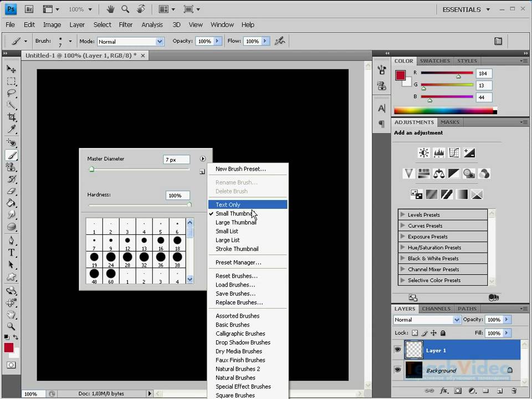Pick the Crop tool in the toolbox
Viewport: 532px width, 399px height.
(x=11, y=117)
